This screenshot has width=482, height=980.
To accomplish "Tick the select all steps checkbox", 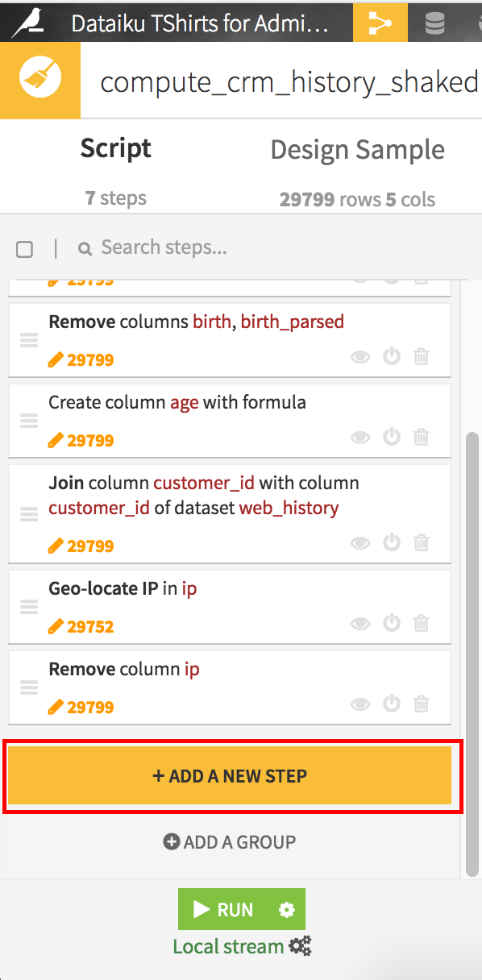I will pos(25,249).
